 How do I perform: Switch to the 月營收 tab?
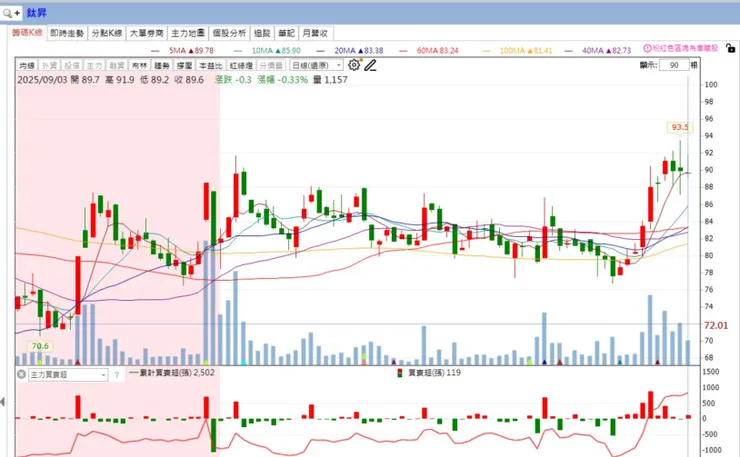click(x=315, y=33)
